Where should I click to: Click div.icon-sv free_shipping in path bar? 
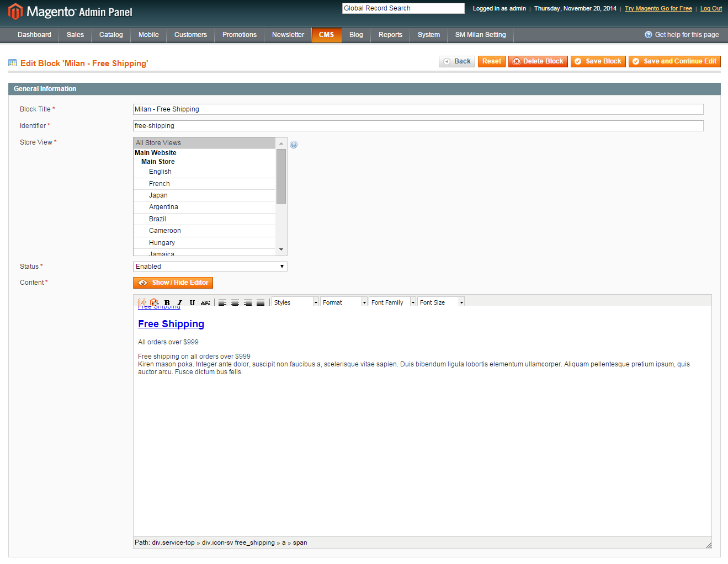click(238, 542)
